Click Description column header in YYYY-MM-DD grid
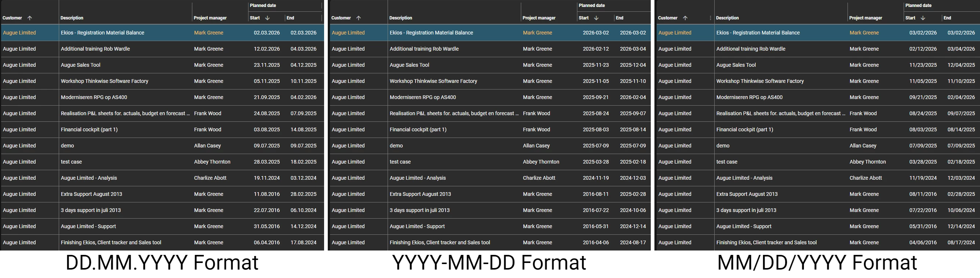 point(400,18)
